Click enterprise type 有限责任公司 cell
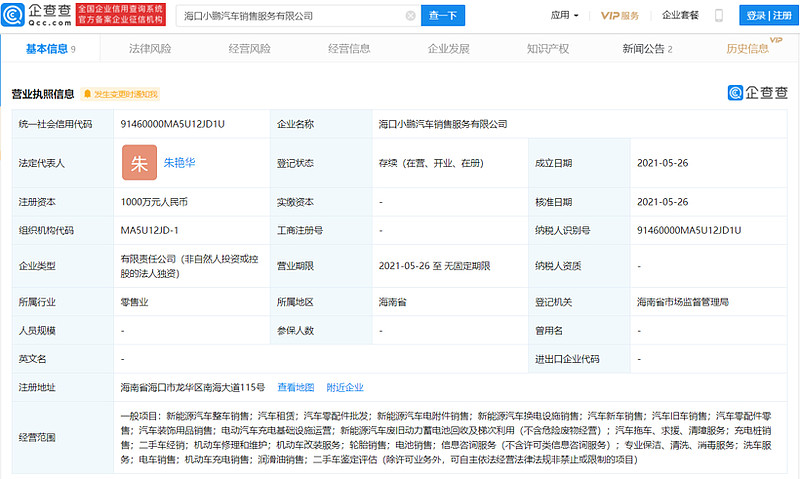Image resolution: width=800 pixels, height=479 pixels. (189, 266)
